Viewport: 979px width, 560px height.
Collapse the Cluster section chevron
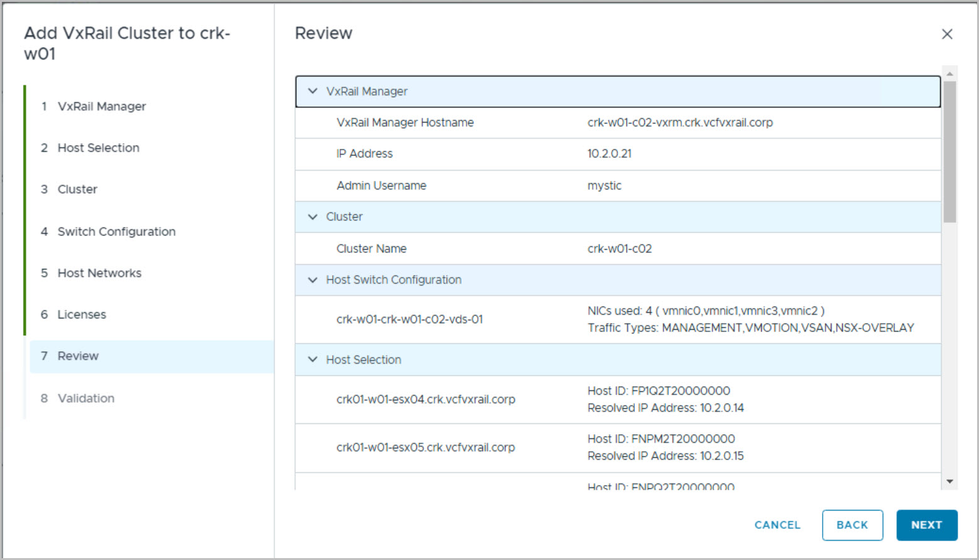(x=313, y=217)
